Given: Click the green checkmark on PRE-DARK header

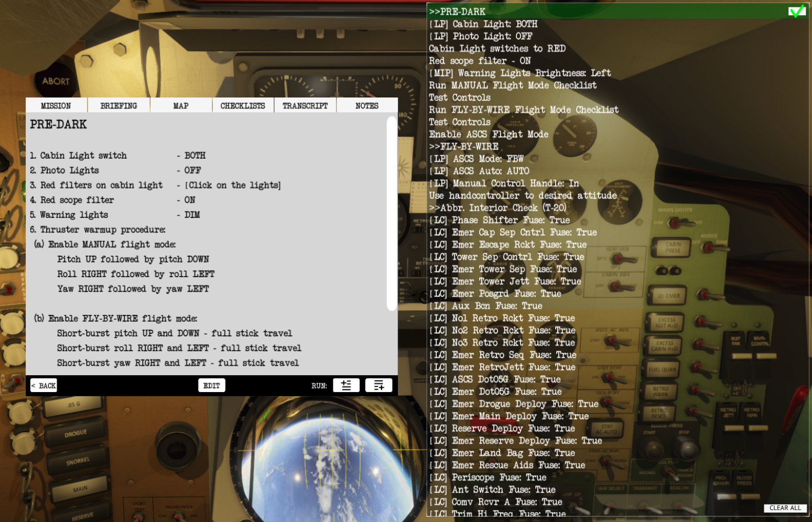Looking at the screenshot, I should click(797, 11).
